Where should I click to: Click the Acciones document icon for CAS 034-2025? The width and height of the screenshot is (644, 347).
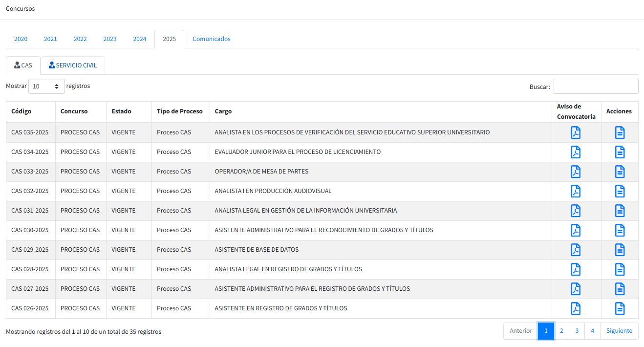click(620, 152)
